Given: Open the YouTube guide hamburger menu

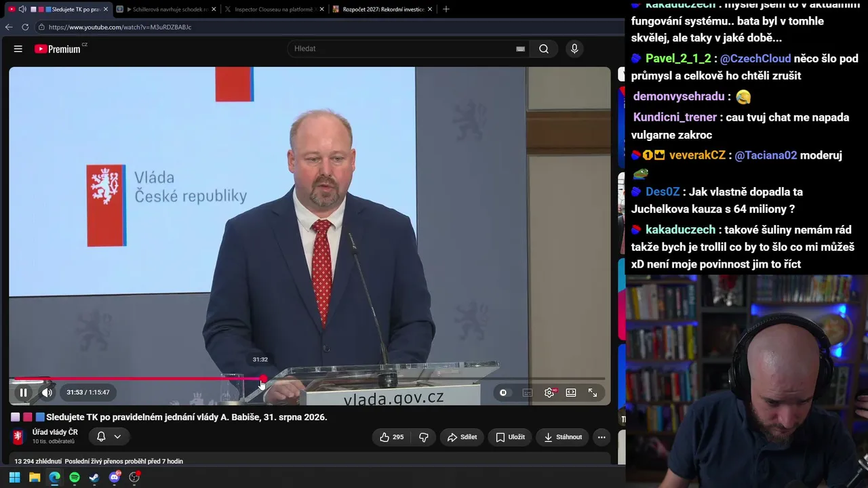Looking at the screenshot, I should pyautogui.click(x=18, y=49).
